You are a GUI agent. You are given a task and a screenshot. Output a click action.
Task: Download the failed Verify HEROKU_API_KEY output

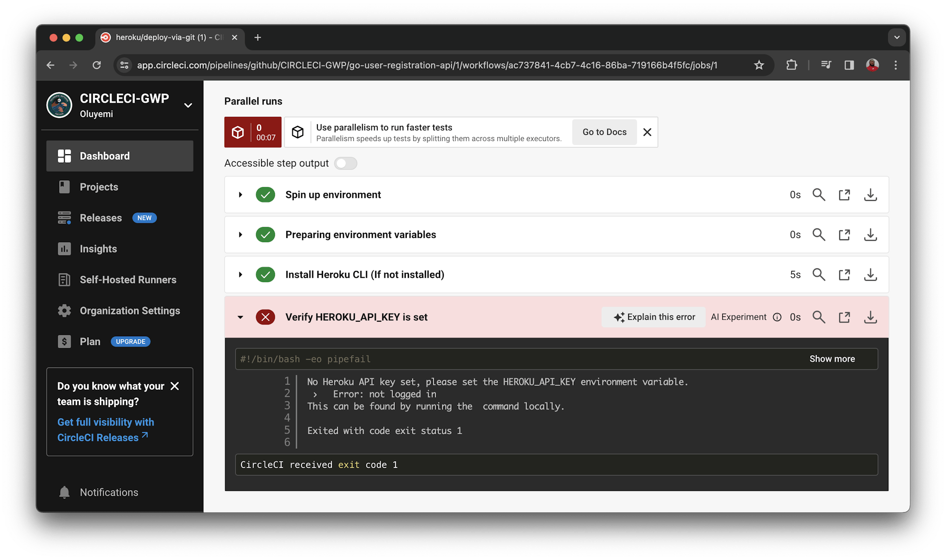click(870, 317)
